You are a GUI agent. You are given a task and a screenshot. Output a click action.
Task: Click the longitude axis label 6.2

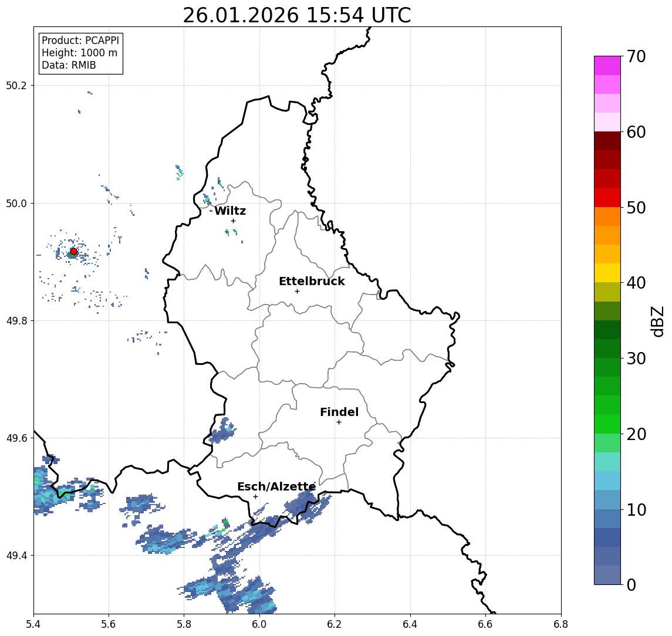pyautogui.click(x=335, y=624)
